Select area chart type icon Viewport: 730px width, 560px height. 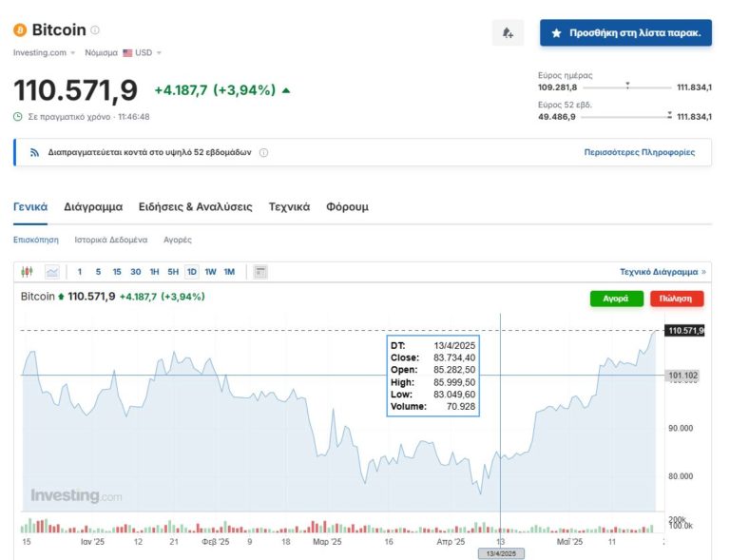pyautogui.click(x=52, y=272)
